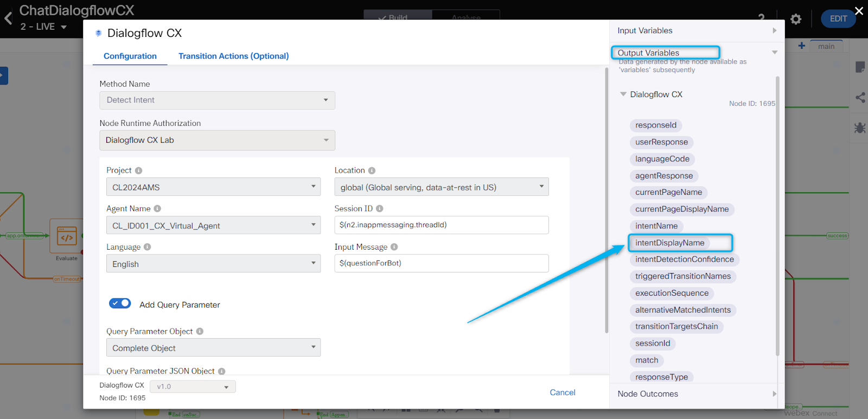Image resolution: width=868 pixels, height=419 pixels.
Task: Click the Input Message input field
Action: (442, 263)
